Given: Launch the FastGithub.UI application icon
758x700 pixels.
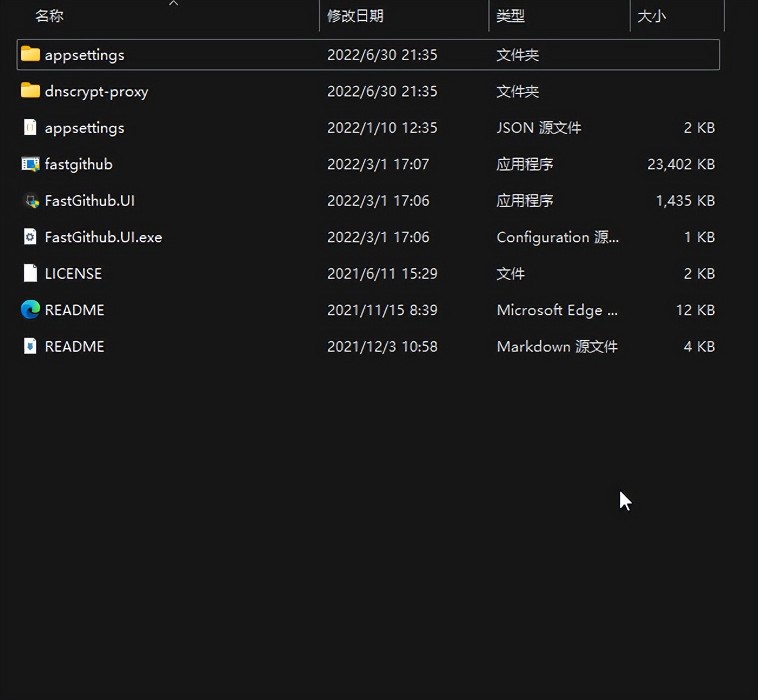Looking at the screenshot, I should tap(29, 201).
